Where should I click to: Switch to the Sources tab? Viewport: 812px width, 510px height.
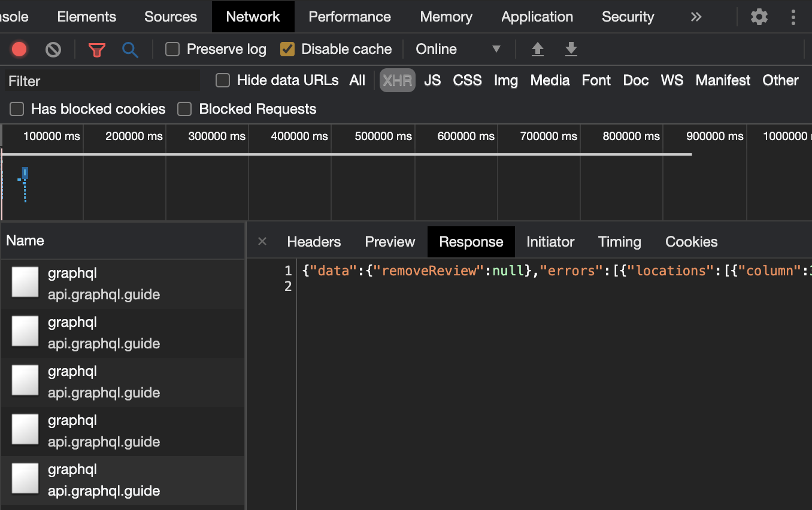171,17
